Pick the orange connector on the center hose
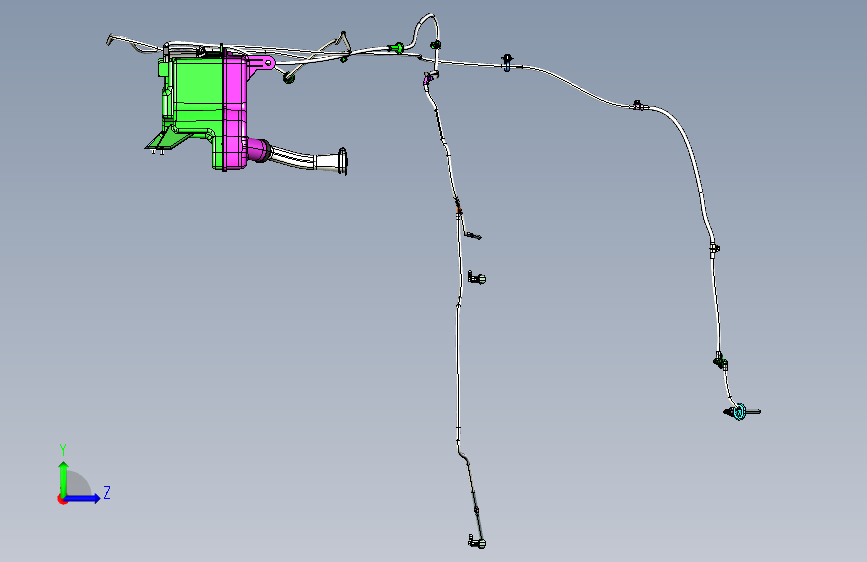Screen dimensions: 867x562 click(459, 210)
